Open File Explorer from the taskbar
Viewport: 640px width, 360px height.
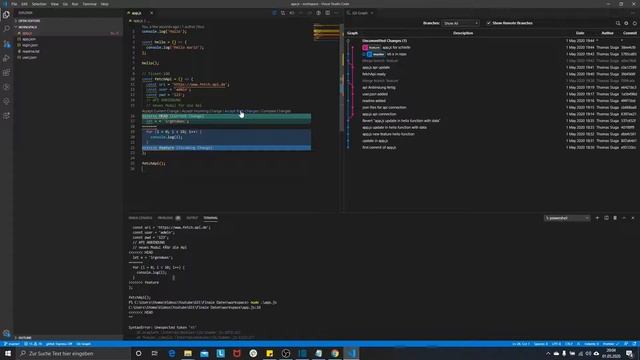click(x=188, y=353)
